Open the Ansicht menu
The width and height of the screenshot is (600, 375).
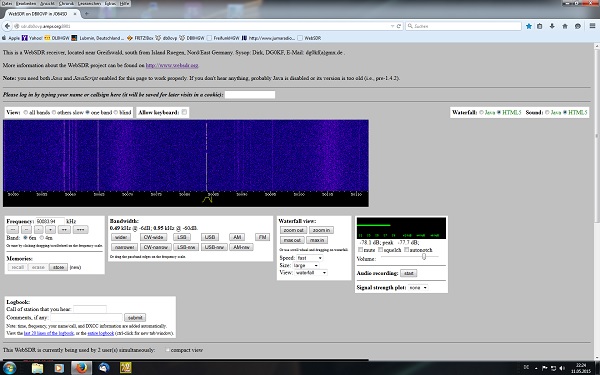pyautogui.click(x=47, y=3)
